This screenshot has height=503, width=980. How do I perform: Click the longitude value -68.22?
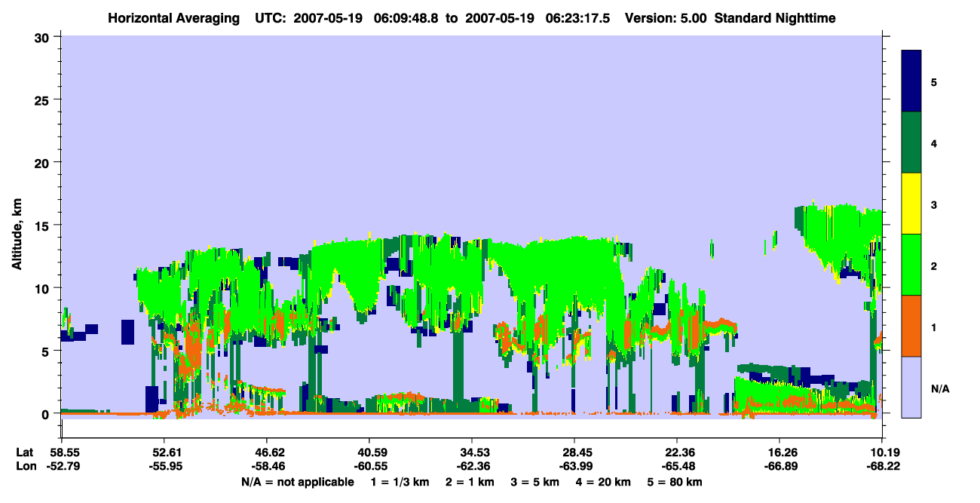tap(882, 467)
